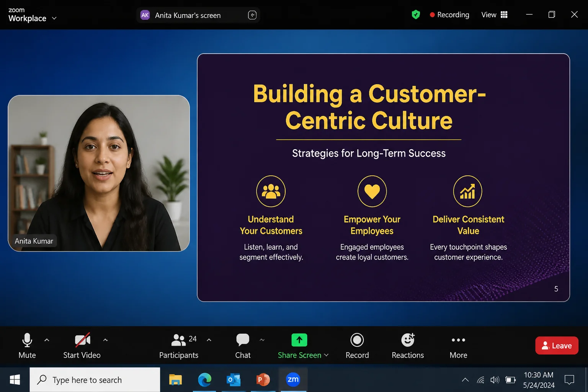Open Microsoft Edge from the taskbar
The image size is (588, 392).
point(205,380)
